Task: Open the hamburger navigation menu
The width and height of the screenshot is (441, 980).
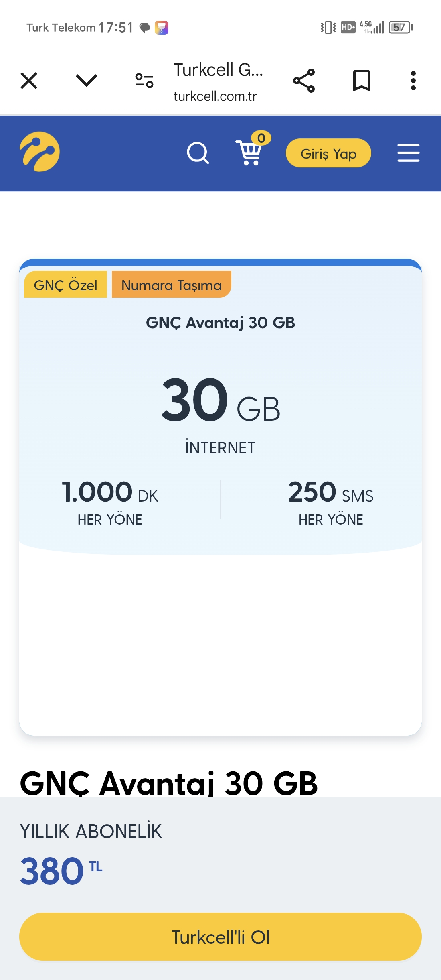Action: tap(408, 153)
